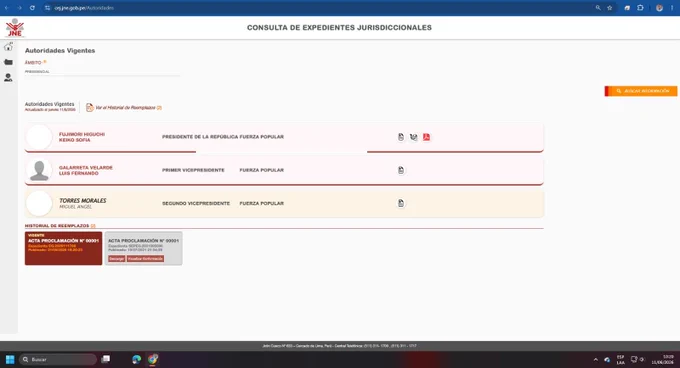Open site information icon in address bar

point(47,8)
